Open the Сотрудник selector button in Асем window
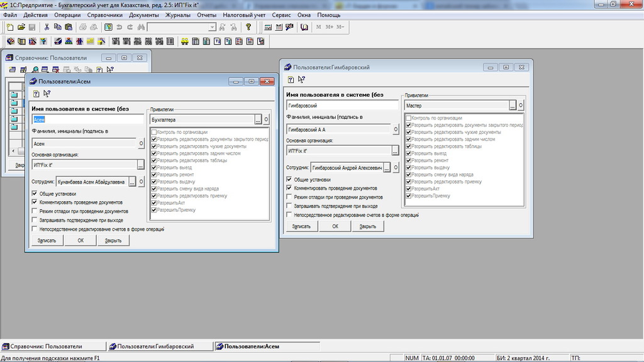Viewport: 644px width, 362px height. click(132, 182)
